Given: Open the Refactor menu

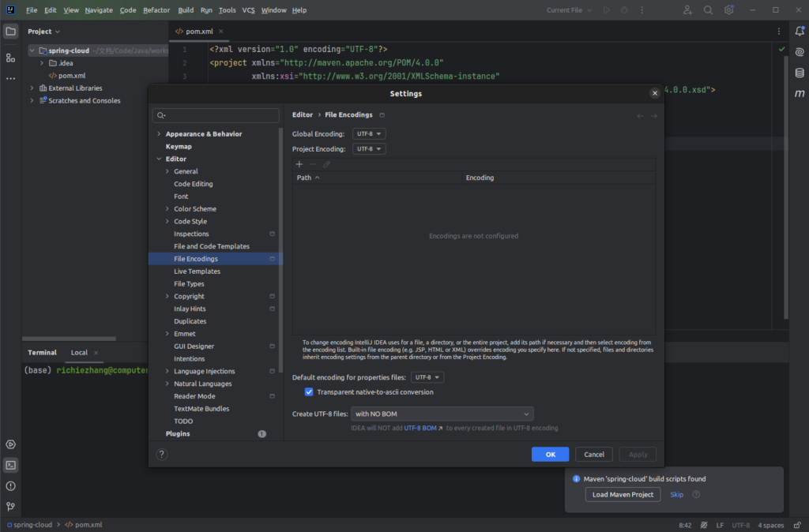Looking at the screenshot, I should (156, 10).
